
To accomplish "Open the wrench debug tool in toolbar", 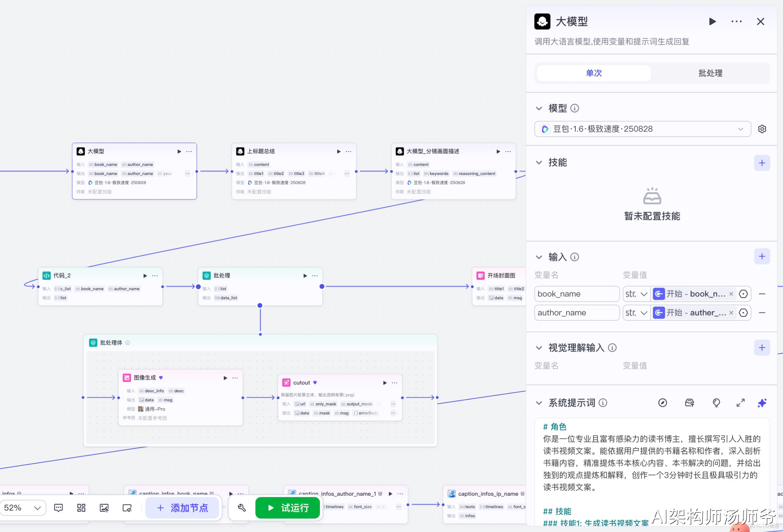I will coord(242,508).
